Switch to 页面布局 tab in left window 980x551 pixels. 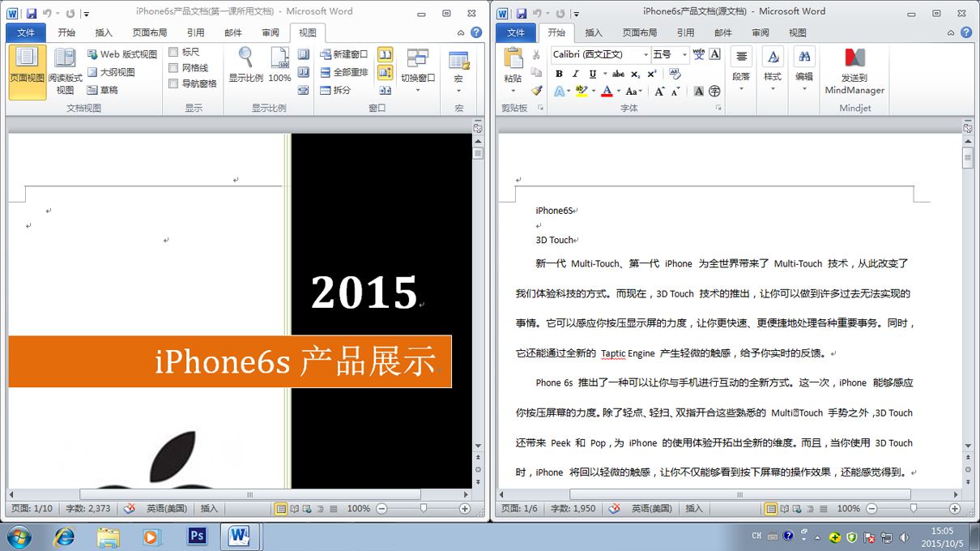pyautogui.click(x=150, y=32)
